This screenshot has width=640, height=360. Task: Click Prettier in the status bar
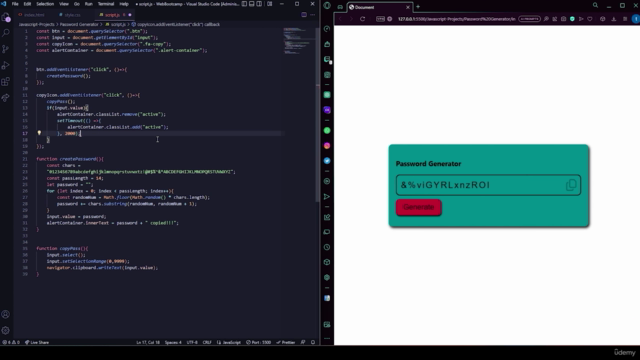286,342
